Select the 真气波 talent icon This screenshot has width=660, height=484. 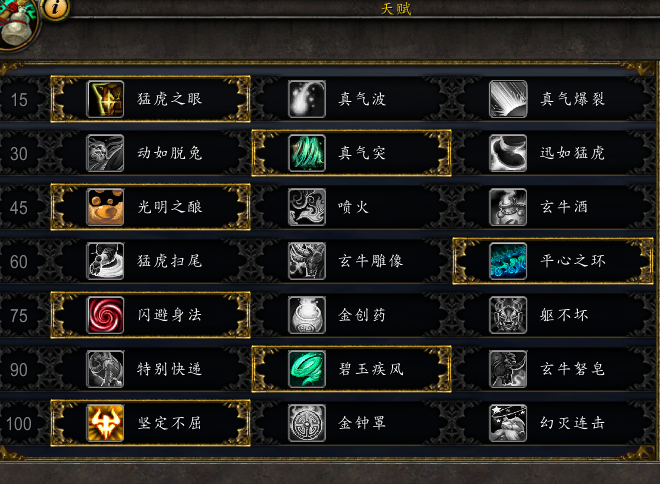pyautogui.click(x=307, y=99)
